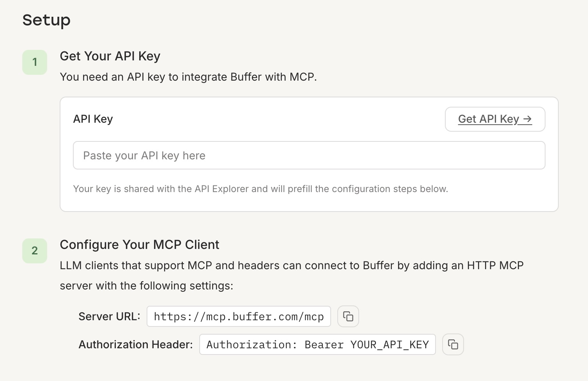Copy the Server URL with its copy icon
The height and width of the screenshot is (381, 588).
(x=348, y=316)
